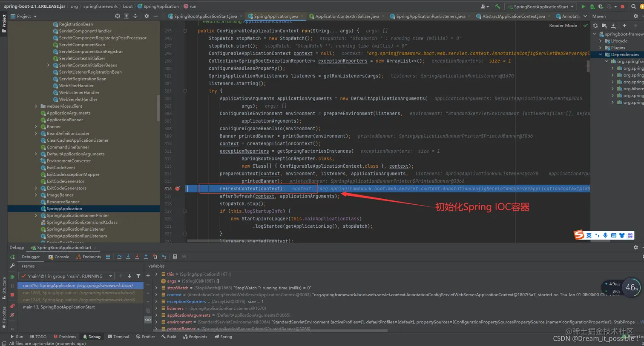Toggle the breakpoint on line 316
Image resolution: width=644 pixels, height=346 pixels.
(x=178, y=189)
